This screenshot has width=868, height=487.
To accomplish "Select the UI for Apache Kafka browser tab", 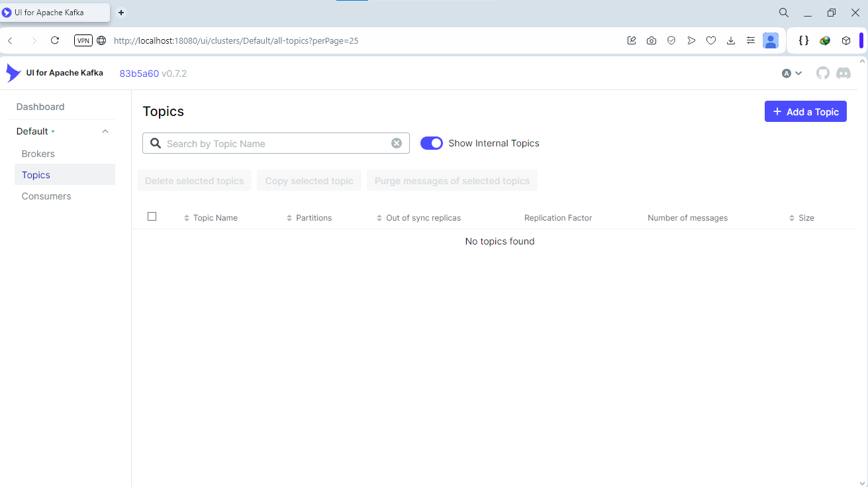I will coord(55,13).
